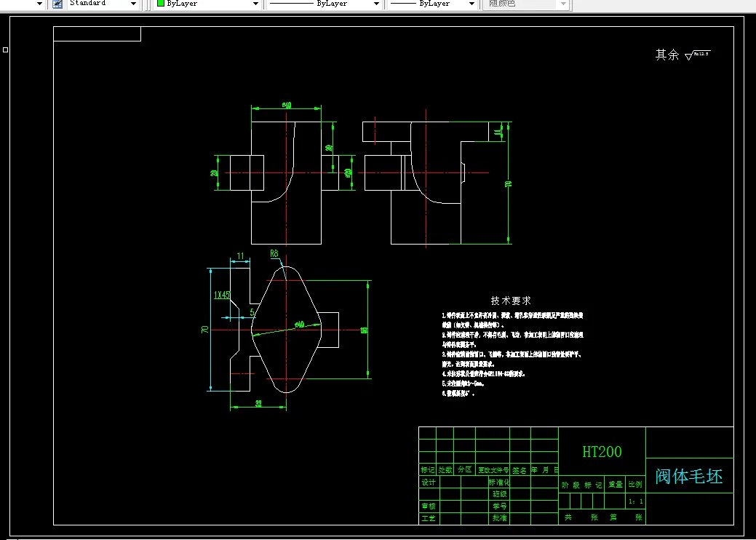Viewport: 756px width, 540px height.
Task: Select the 标记 cell in the title block
Action: pos(428,469)
